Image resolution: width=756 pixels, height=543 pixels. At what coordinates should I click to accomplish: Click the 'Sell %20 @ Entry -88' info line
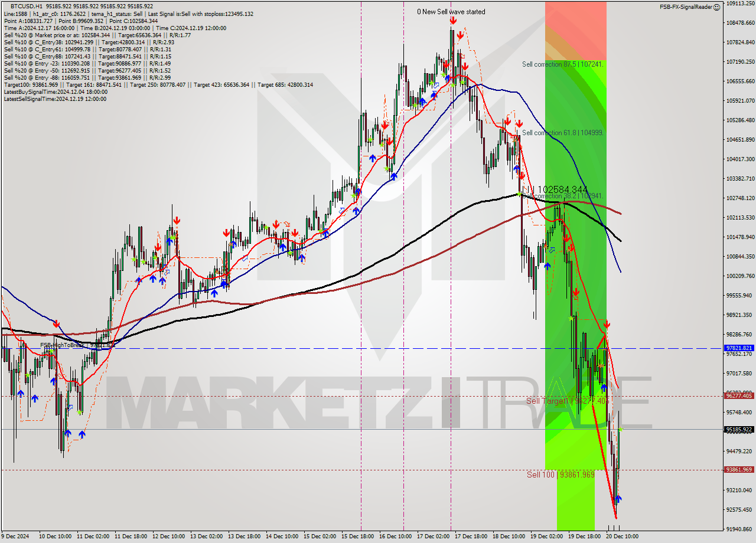[87, 77]
